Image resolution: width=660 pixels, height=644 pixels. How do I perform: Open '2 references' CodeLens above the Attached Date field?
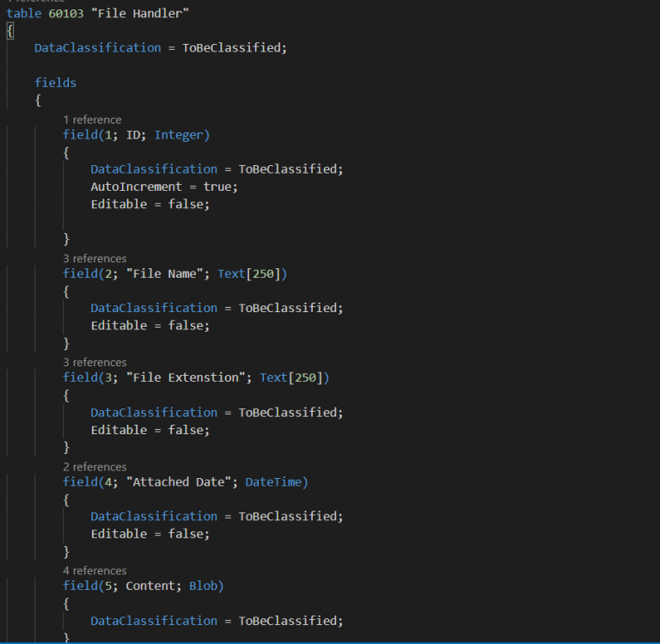click(x=95, y=467)
